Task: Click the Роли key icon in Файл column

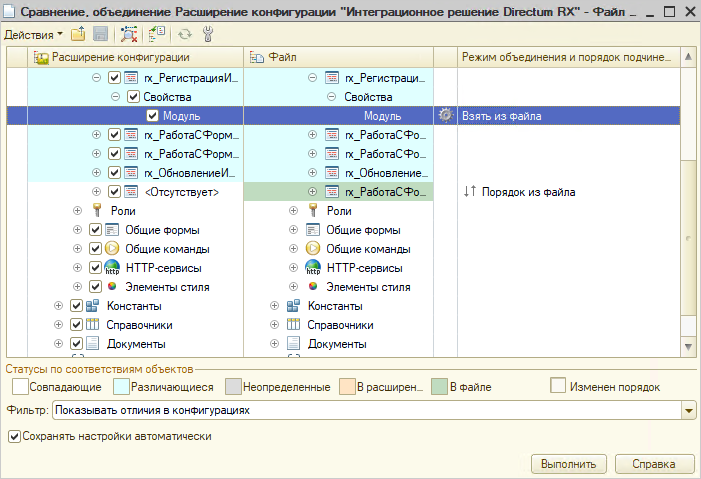Action: point(313,211)
